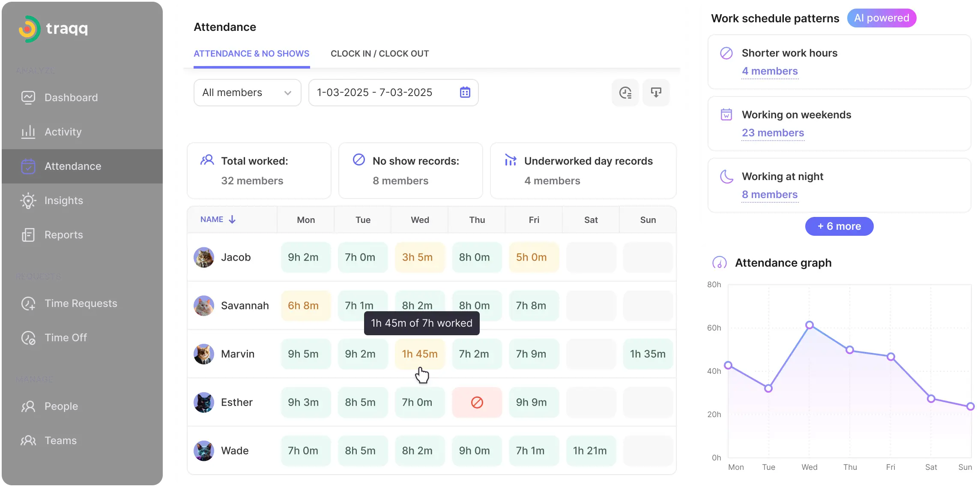Sort the table by Name column
Viewport: 980px width, 487px height.
[217, 219]
